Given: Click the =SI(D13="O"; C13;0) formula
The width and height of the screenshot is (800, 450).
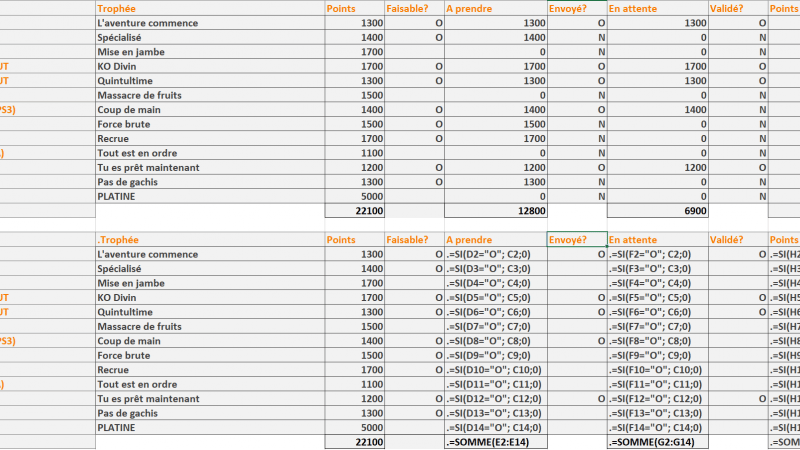Looking at the screenshot, I should [x=496, y=413].
